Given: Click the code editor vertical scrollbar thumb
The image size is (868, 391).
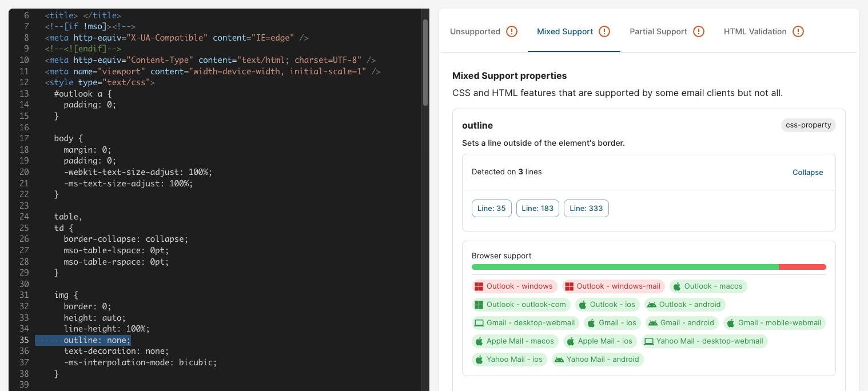Looking at the screenshot, I should coord(425,63).
